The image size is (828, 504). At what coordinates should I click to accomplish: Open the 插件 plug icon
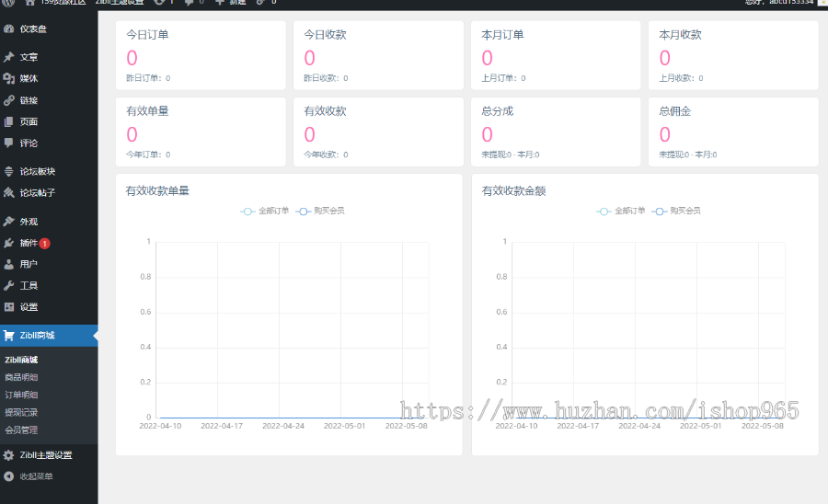8,244
